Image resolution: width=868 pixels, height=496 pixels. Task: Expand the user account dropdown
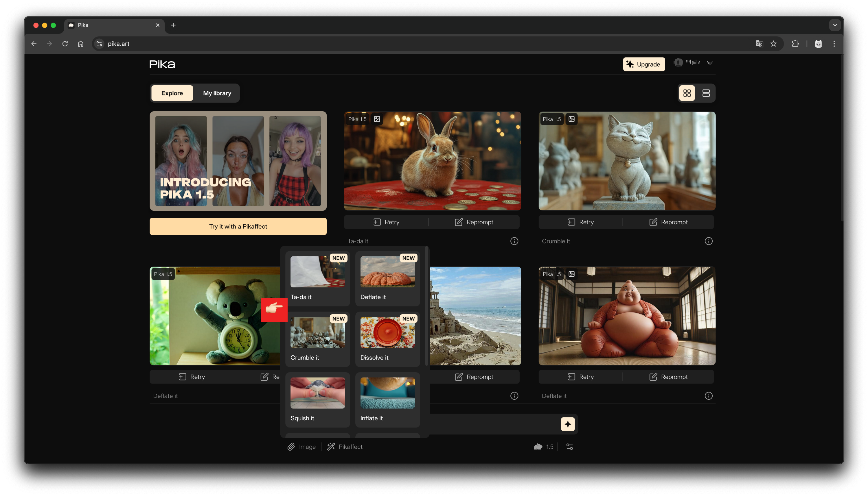pyautogui.click(x=710, y=63)
